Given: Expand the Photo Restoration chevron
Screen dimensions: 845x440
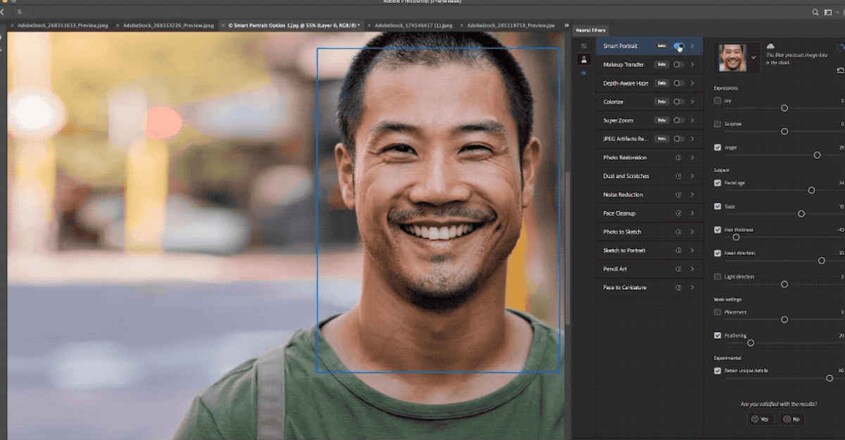Looking at the screenshot, I should (x=693, y=157).
